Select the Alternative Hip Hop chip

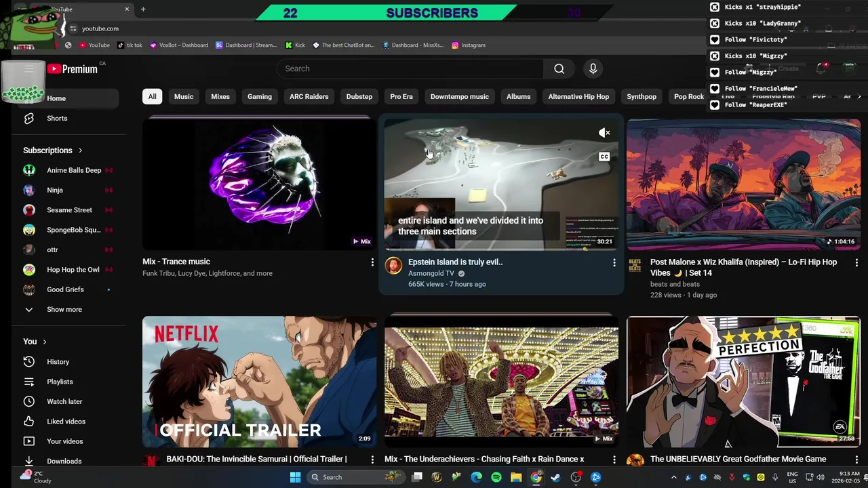tap(578, 96)
